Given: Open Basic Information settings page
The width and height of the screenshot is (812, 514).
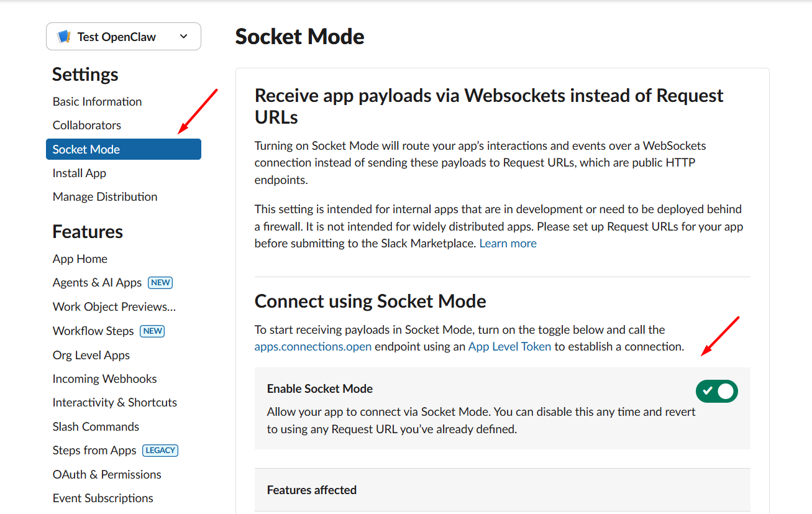Looking at the screenshot, I should click(x=97, y=102).
